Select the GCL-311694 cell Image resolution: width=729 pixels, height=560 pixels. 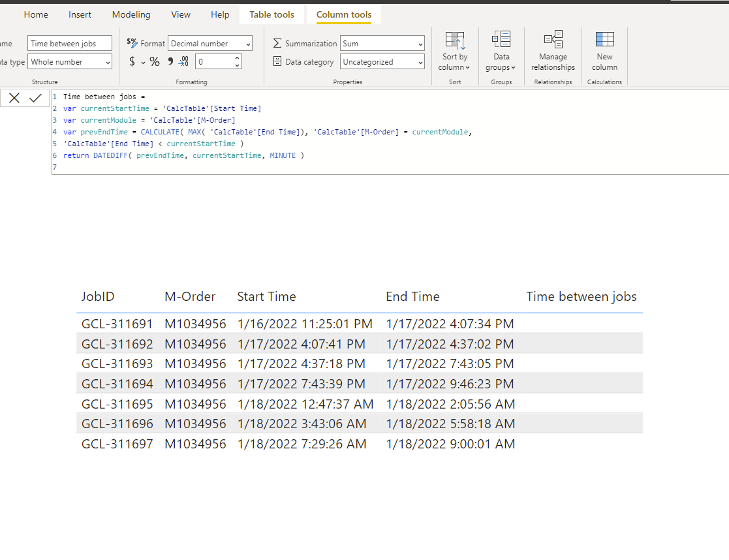pos(117,384)
